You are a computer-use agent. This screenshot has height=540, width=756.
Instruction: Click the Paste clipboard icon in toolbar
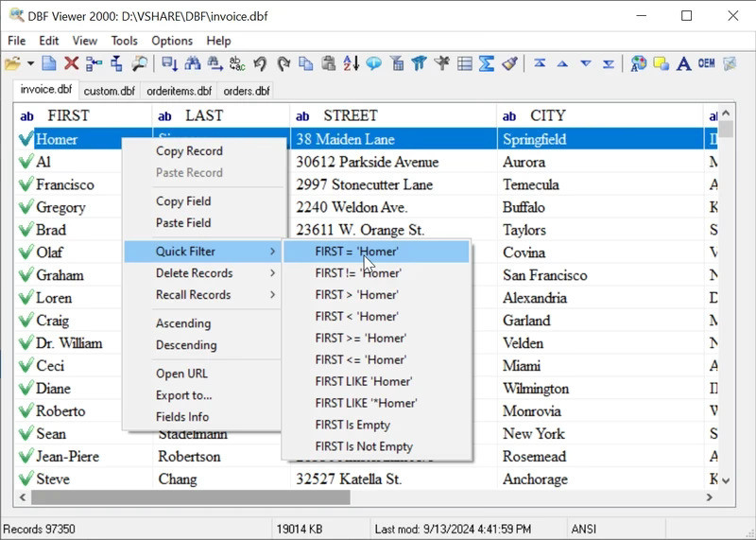328,63
